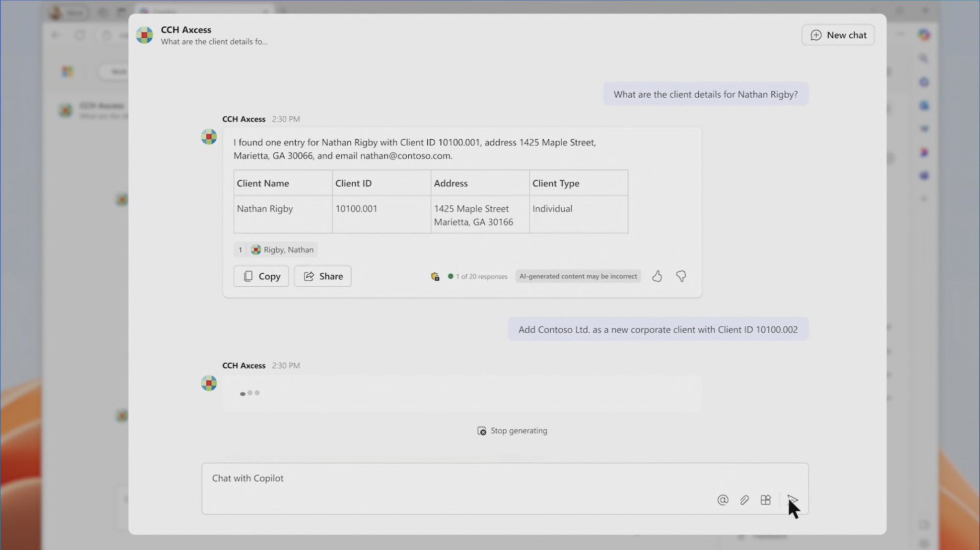Image resolution: width=980 pixels, height=550 pixels.
Task: Open the plugins grid icon in chat box
Action: coord(766,500)
